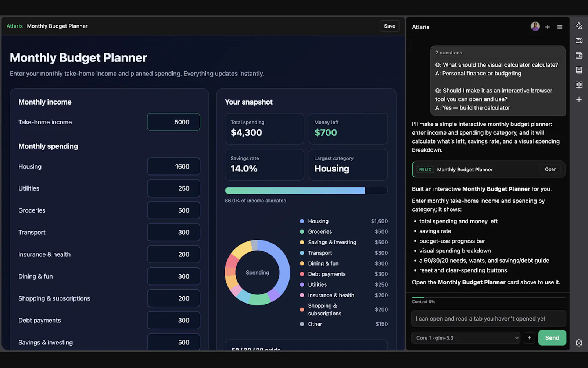588x368 pixels.
Task: Click the Dining & fun legend color dot
Action: click(x=302, y=263)
